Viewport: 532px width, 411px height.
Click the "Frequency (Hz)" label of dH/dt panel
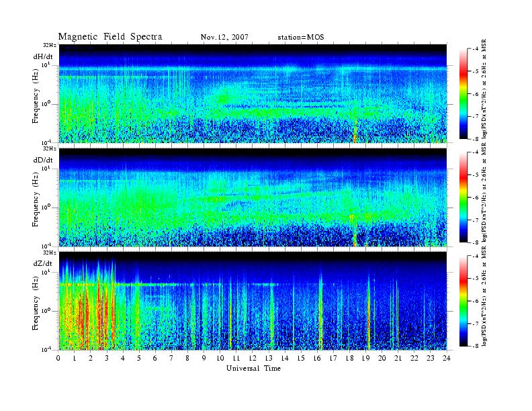[x=36, y=97]
